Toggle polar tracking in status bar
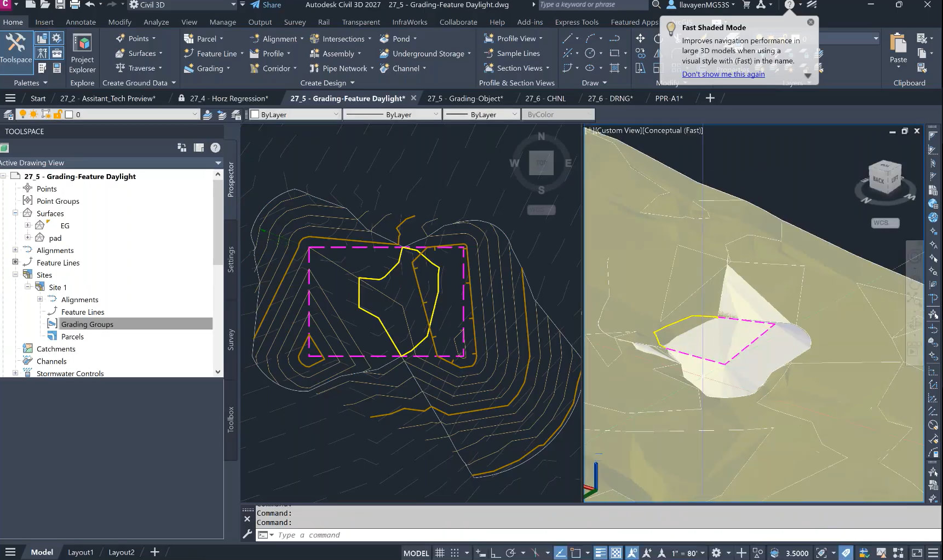 [510, 553]
